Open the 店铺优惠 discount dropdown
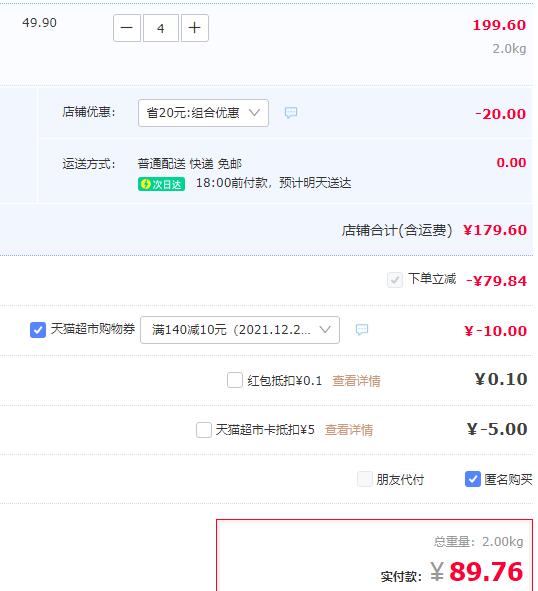This screenshot has height=591, width=538. [x=203, y=113]
